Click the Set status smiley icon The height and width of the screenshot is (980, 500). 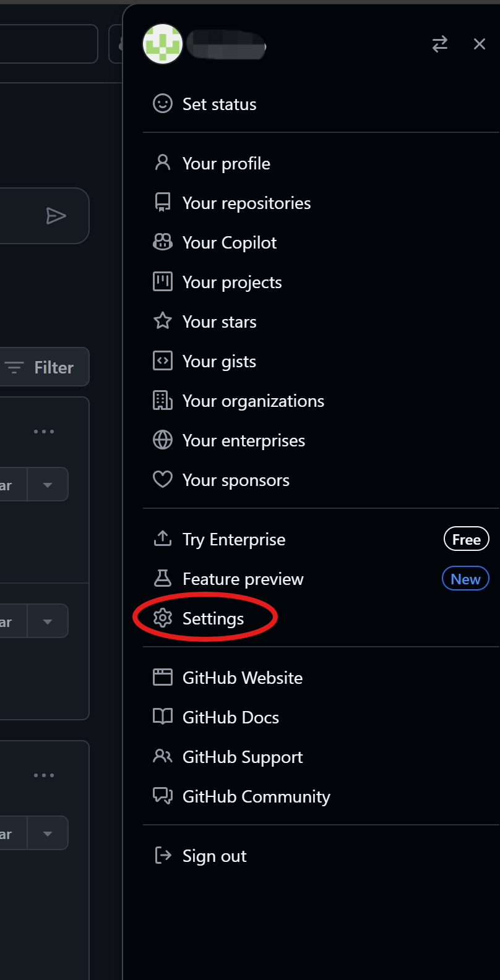163,104
